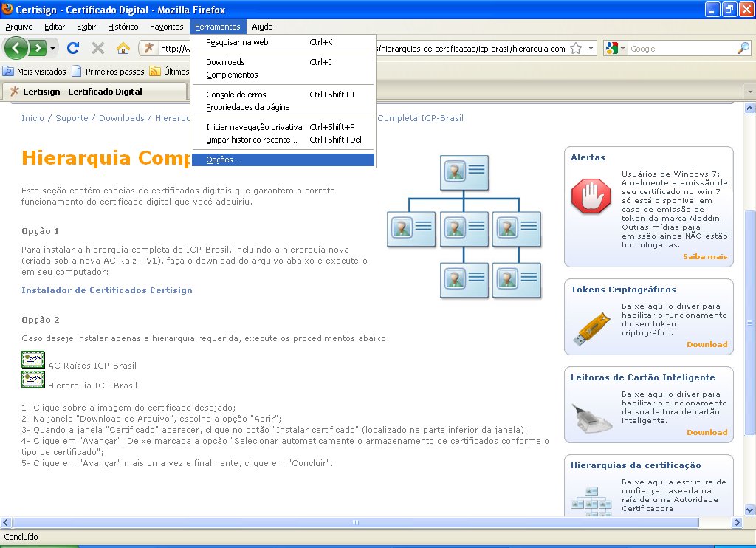756x548 pixels.
Task: Open the Primeiros passos bookmark
Action: point(109,72)
